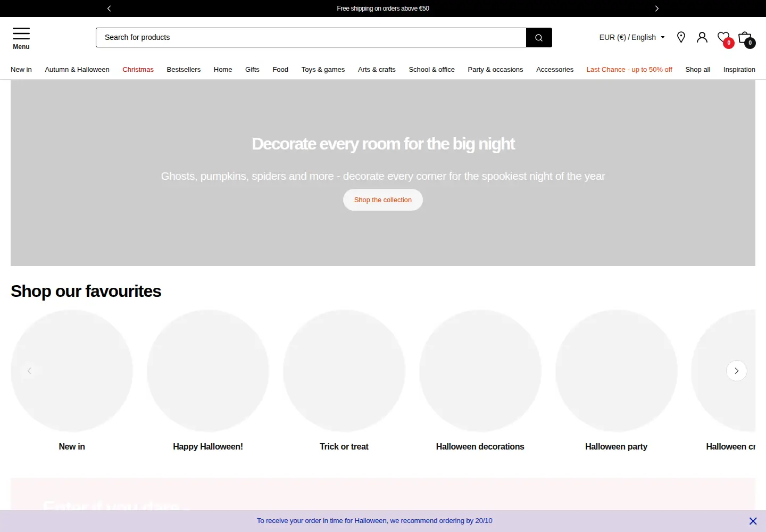
Task: Open Party & occasions category
Action: [x=495, y=70]
